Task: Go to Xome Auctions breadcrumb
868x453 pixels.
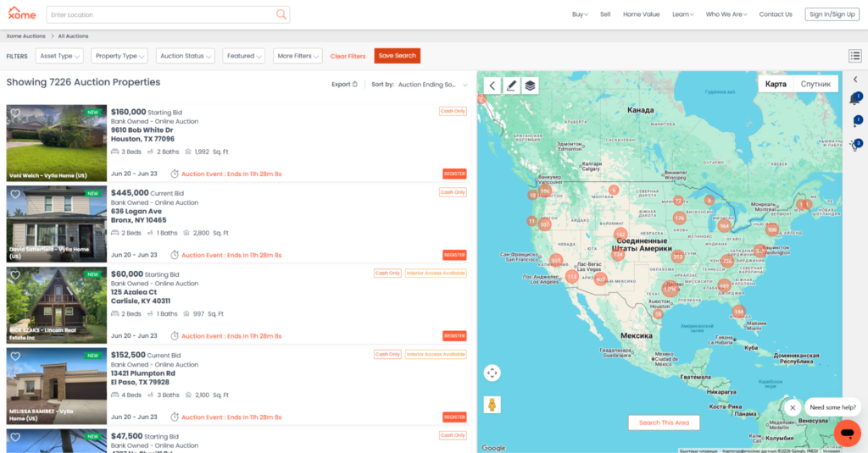Action: (26, 36)
